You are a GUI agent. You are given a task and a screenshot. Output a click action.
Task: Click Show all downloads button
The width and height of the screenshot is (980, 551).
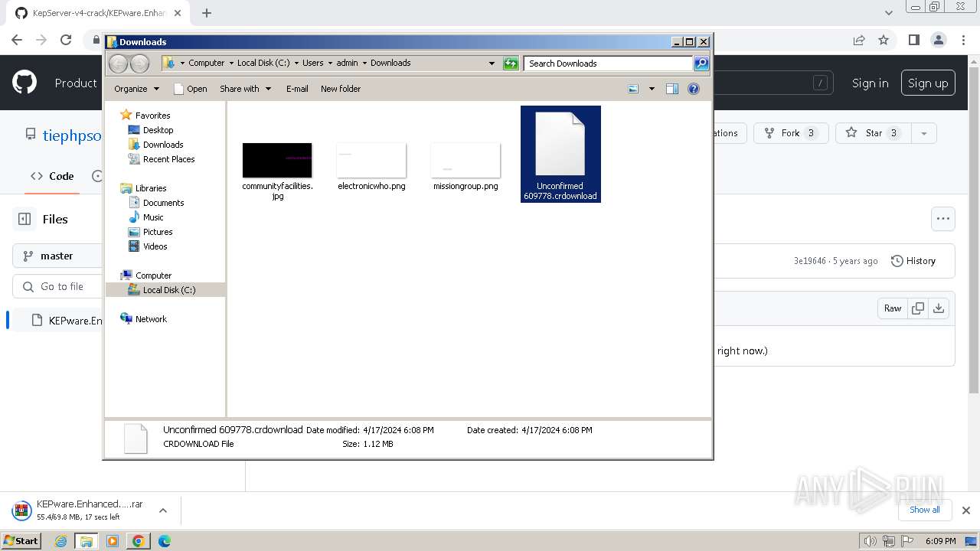(x=925, y=510)
